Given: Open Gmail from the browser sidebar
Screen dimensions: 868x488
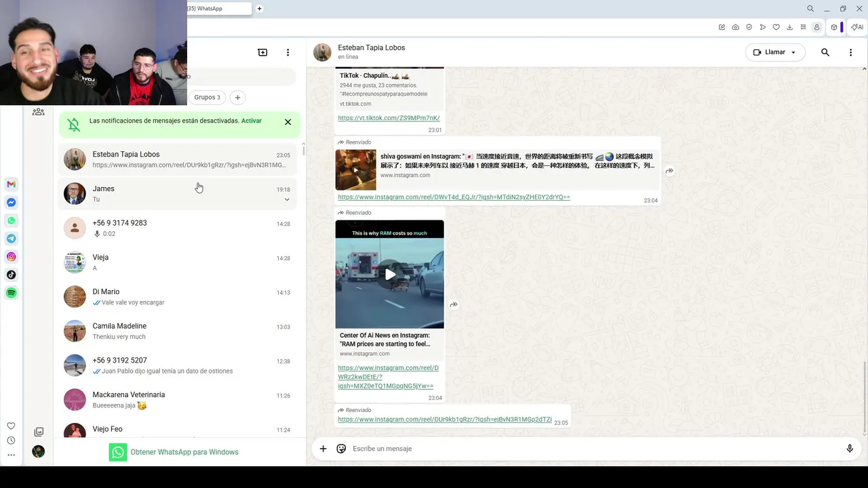Looking at the screenshot, I should (11, 184).
